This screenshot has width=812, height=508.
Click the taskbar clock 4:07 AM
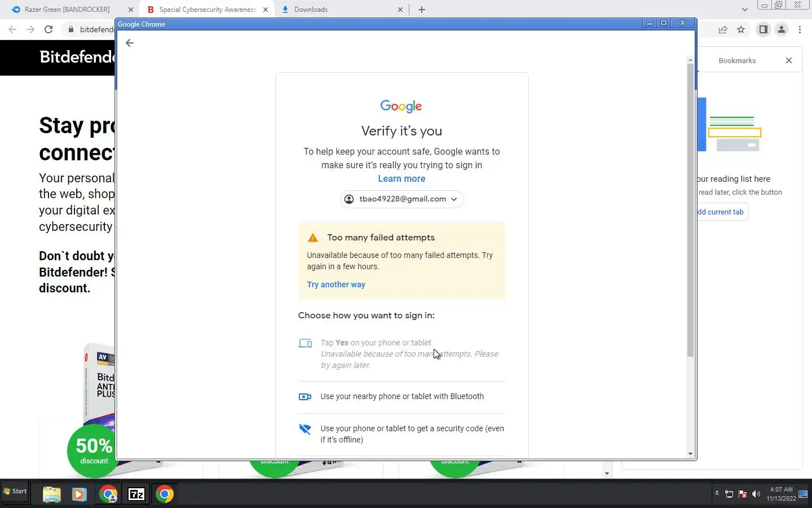point(782,489)
